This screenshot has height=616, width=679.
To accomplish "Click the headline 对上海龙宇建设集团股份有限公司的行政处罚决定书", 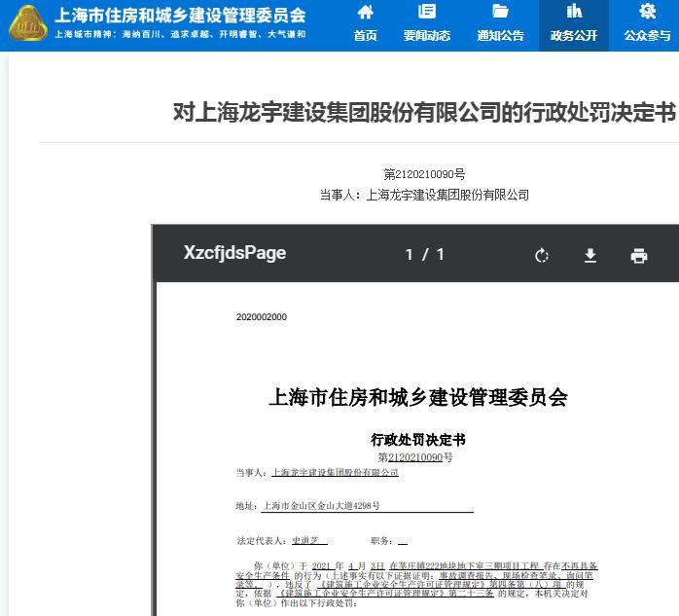I will [424, 112].
